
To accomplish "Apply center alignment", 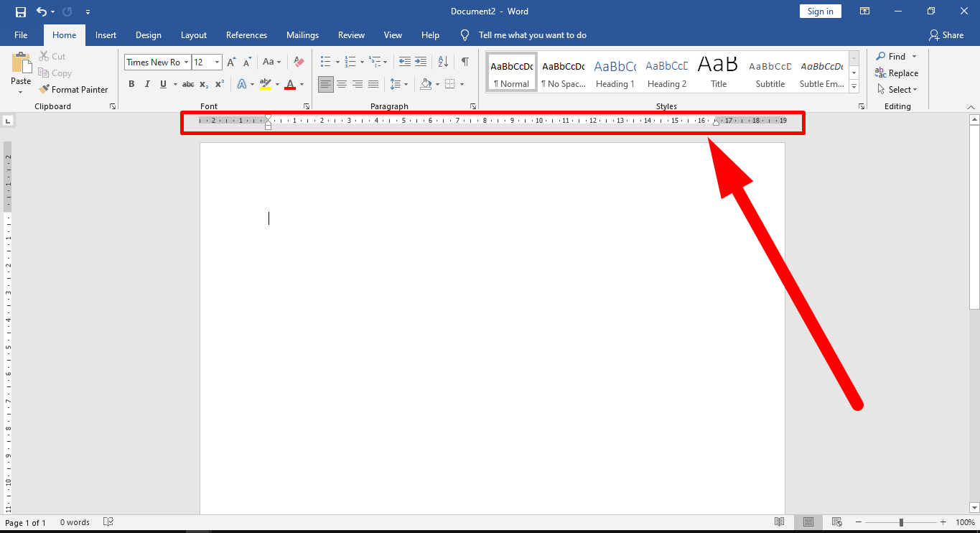I will (342, 84).
